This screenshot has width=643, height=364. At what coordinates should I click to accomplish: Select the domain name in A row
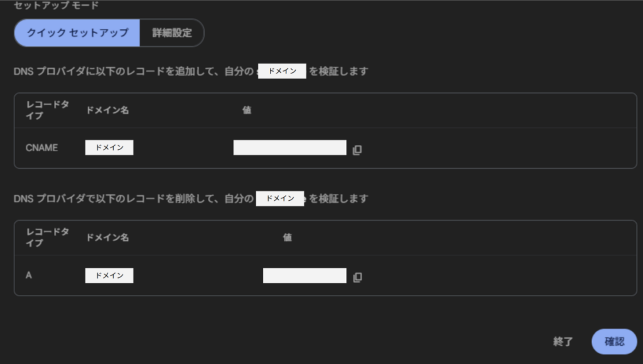[109, 276]
